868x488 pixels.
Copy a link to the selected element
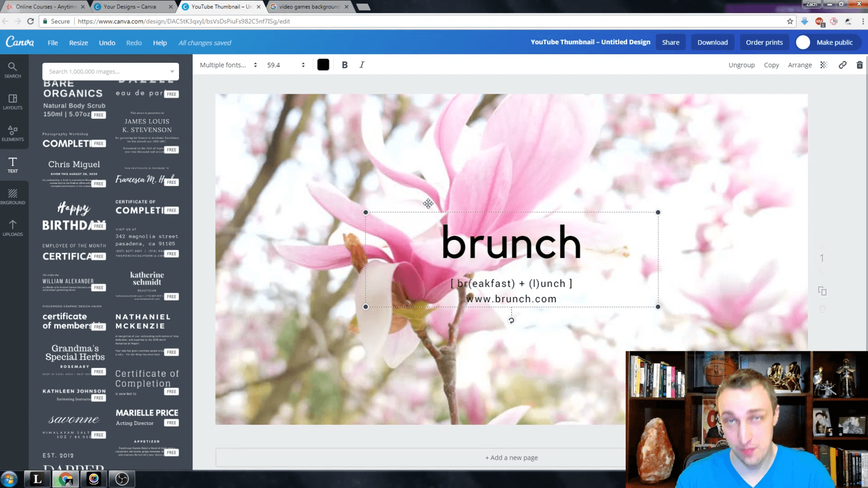842,65
